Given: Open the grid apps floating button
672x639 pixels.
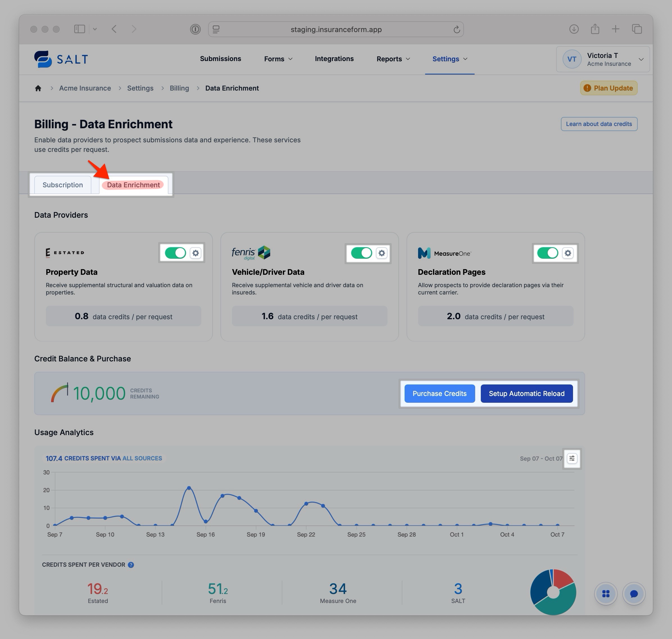Looking at the screenshot, I should coord(606,594).
